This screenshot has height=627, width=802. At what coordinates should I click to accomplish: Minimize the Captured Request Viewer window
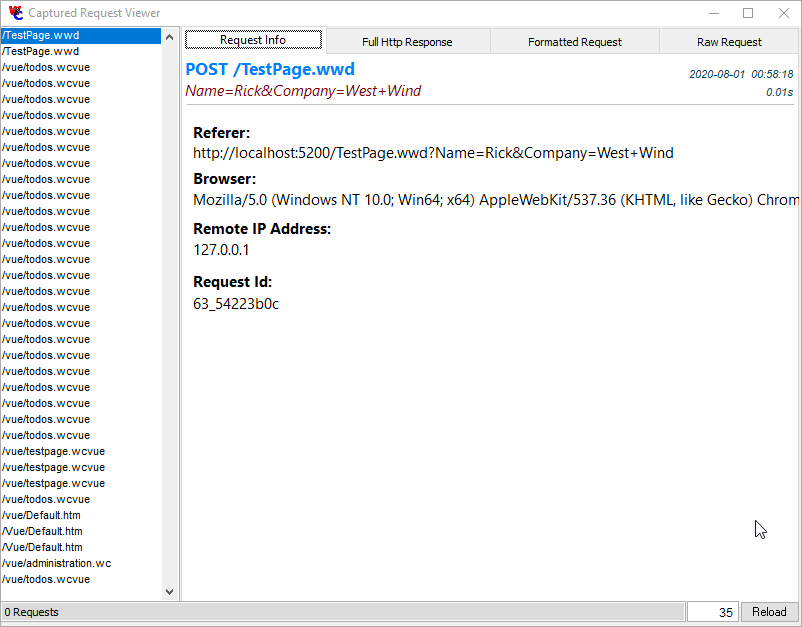click(714, 13)
